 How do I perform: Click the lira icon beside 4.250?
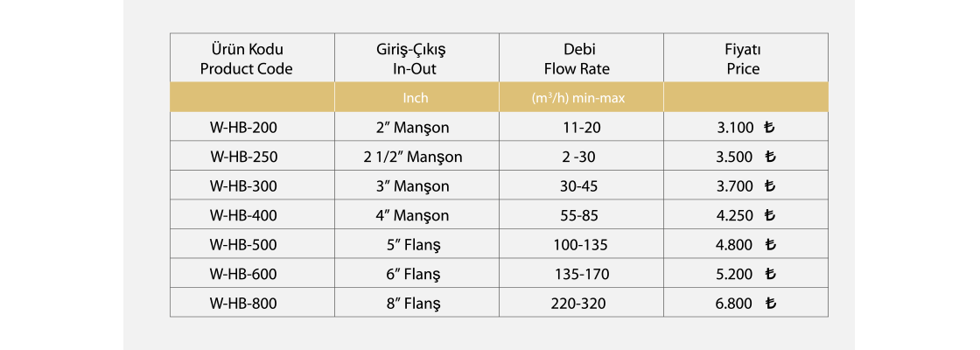coord(770,215)
